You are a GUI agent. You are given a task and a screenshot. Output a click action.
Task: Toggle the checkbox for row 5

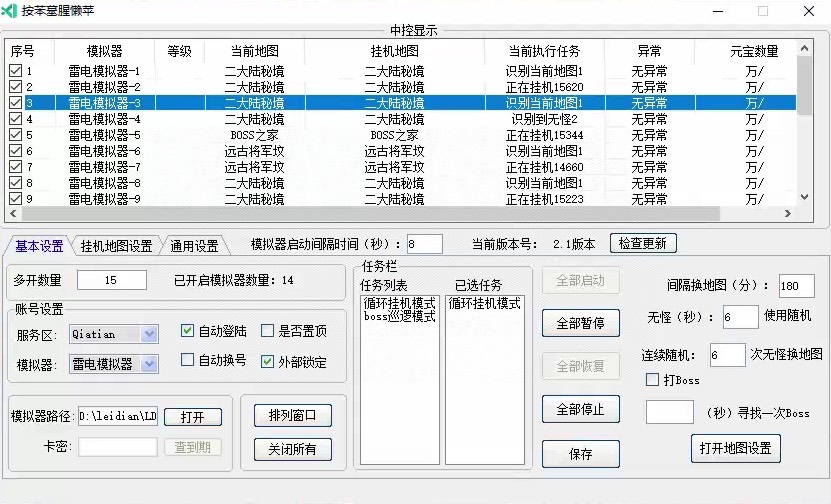pos(15,135)
